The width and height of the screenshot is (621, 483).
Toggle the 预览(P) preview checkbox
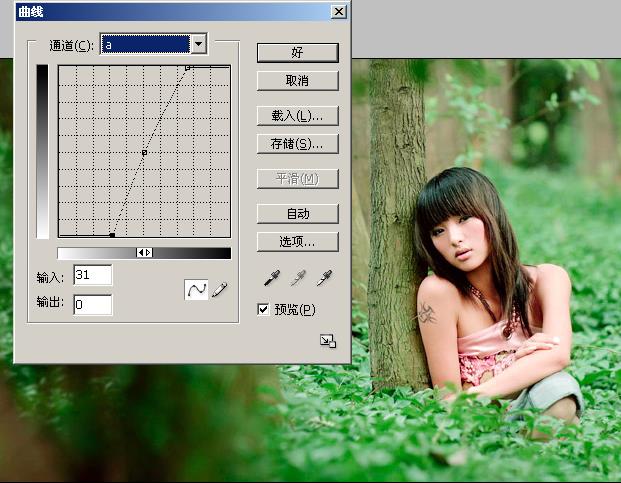(263, 309)
